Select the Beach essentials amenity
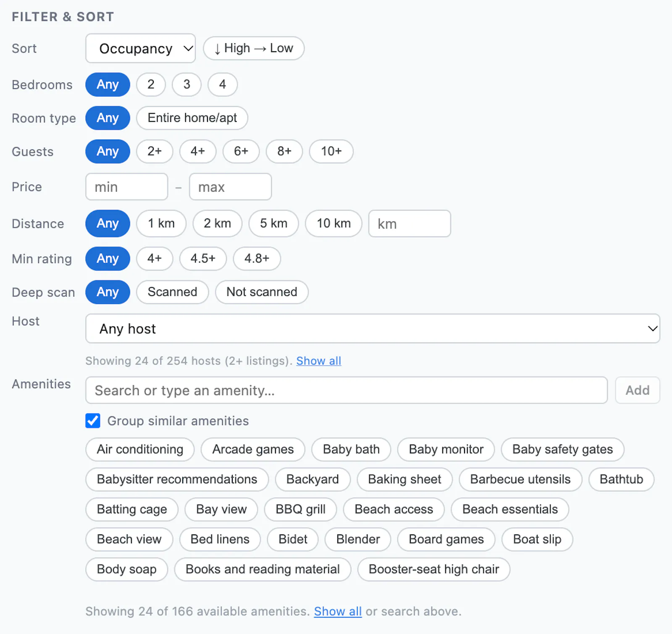672x634 pixels. pos(510,509)
